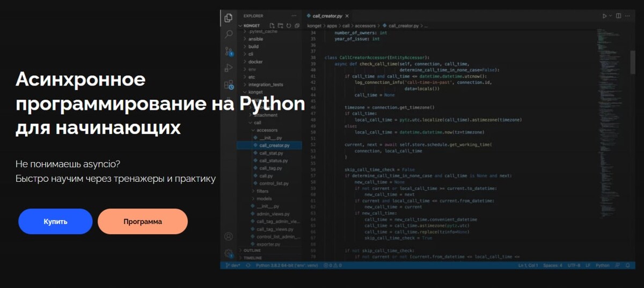Image resolution: width=644 pixels, height=288 pixels.
Task: Click 'Spaces: 4' in status bar
Action: click(x=553, y=265)
